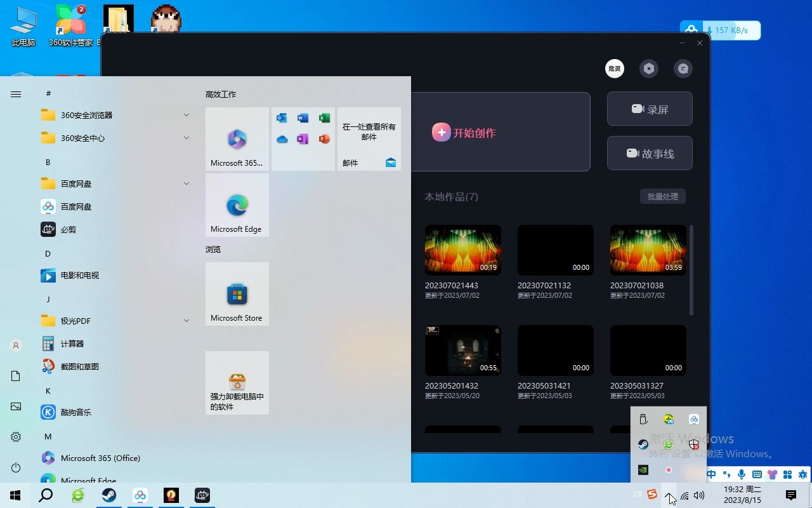The width and height of the screenshot is (812, 508).
Task: Toggle punctuation mode on the IME bar
Action: point(726,474)
